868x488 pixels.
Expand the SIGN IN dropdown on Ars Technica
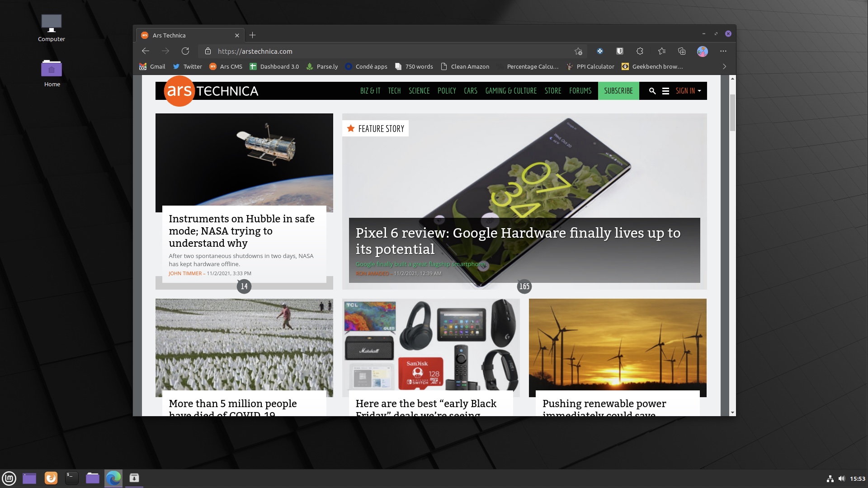pyautogui.click(x=699, y=90)
